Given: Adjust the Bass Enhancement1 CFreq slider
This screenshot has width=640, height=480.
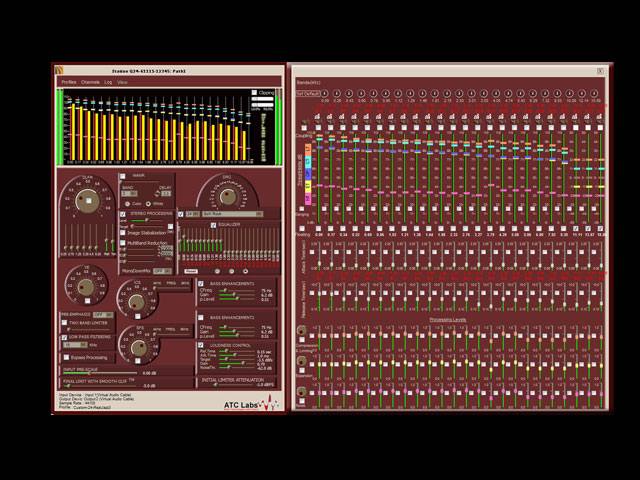Looking at the screenshot, I should [235, 291].
